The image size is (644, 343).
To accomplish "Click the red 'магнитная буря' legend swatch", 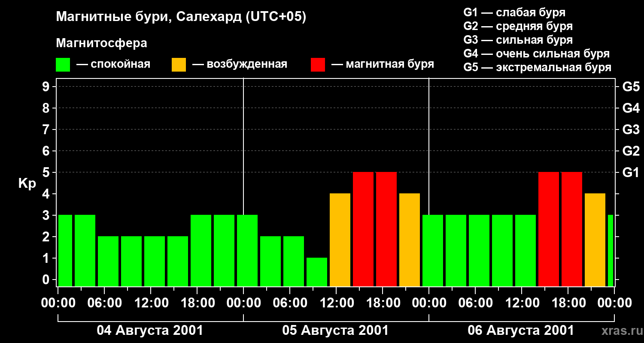I will click(x=318, y=65).
